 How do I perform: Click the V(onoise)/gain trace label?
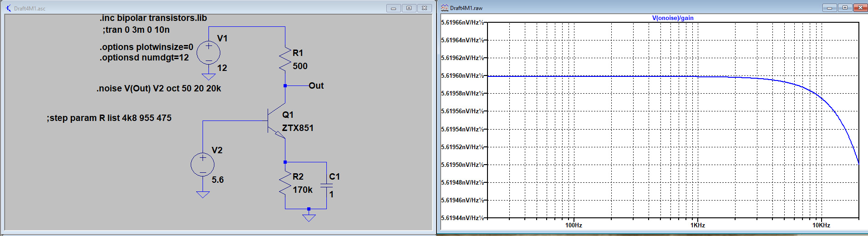point(673,18)
